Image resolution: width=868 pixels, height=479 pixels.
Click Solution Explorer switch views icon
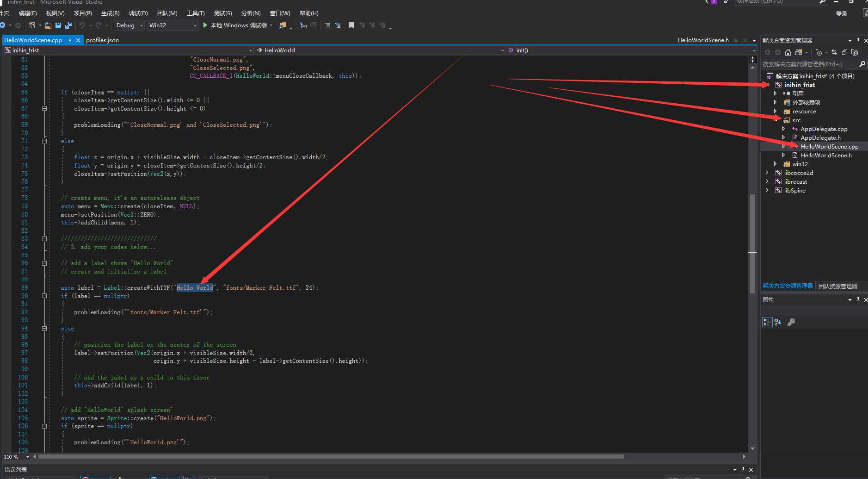(x=799, y=52)
